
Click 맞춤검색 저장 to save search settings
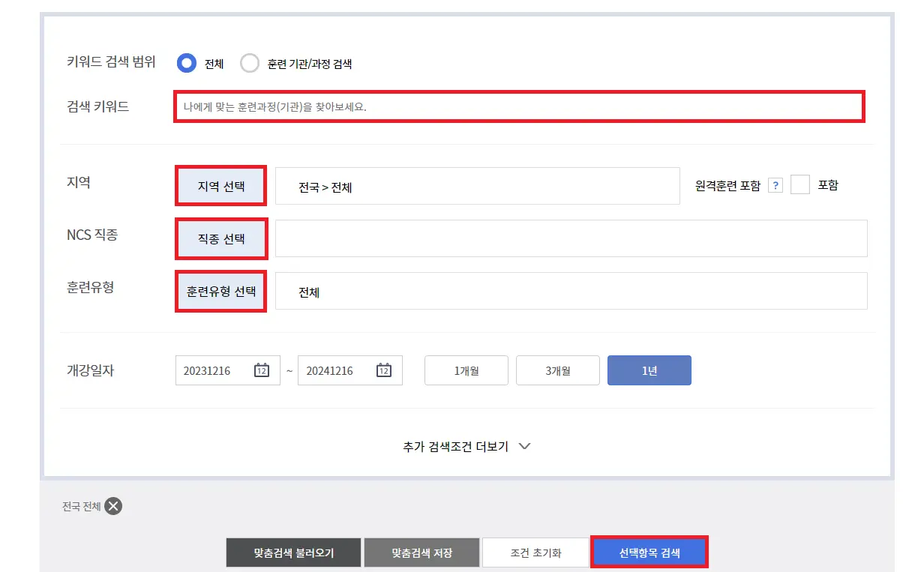click(421, 553)
